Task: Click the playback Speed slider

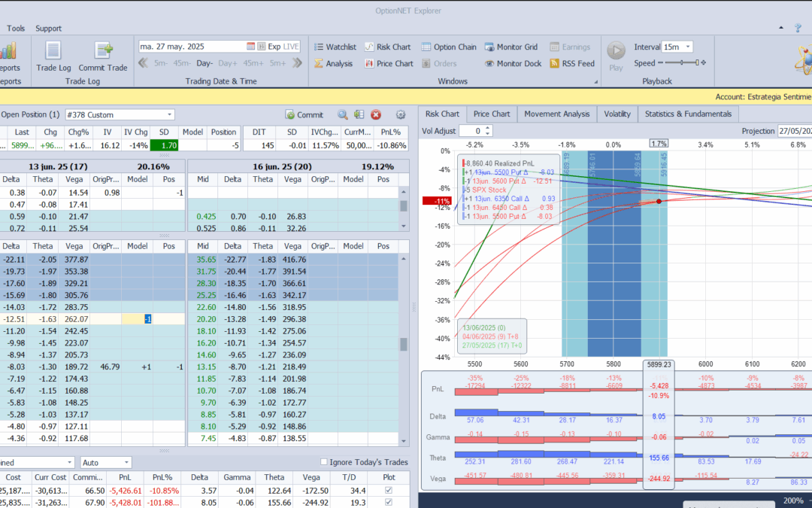Action: coord(680,63)
